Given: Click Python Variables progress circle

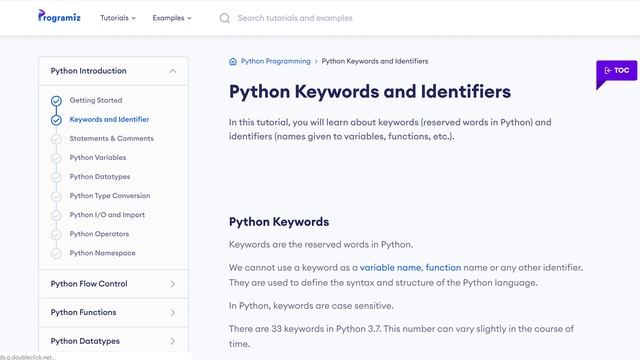Looking at the screenshot, I should click(x=56, y=158).
